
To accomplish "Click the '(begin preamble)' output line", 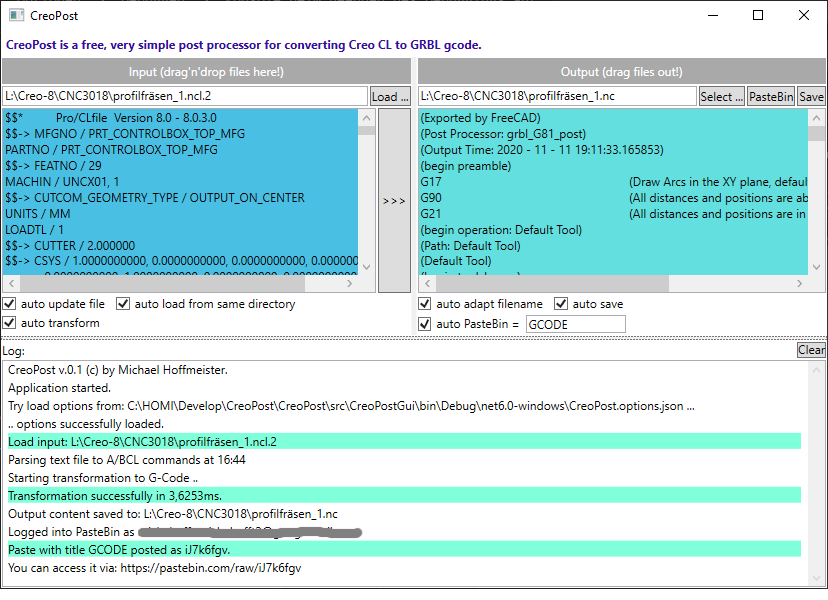I will pos(465,166).
